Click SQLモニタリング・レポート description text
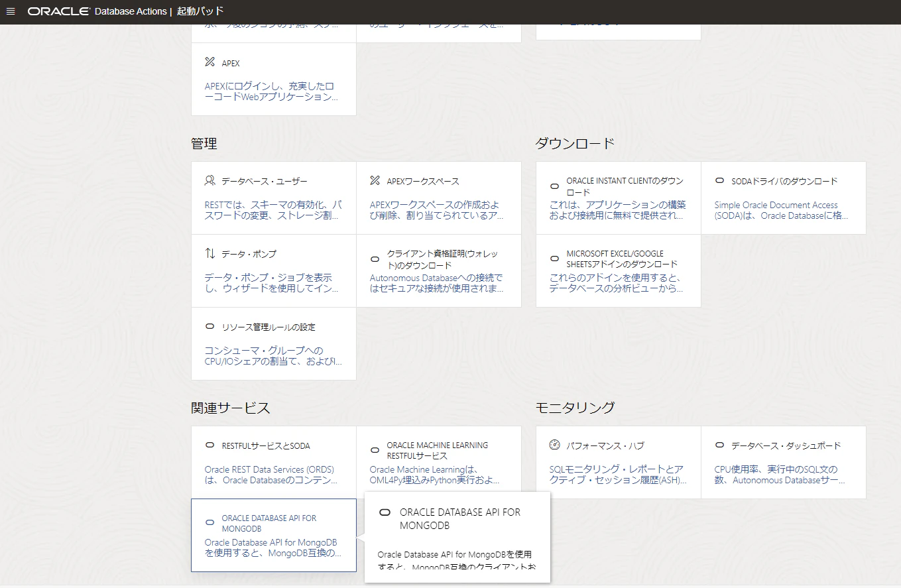Image resolution: width=901 pixels, height=588 pixels. (x=618, y=475)
